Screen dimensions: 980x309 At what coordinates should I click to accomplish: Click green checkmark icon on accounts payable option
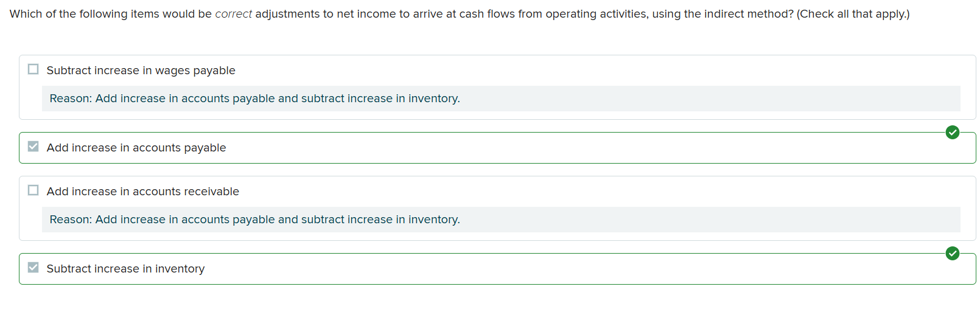(x=952, y=132)
